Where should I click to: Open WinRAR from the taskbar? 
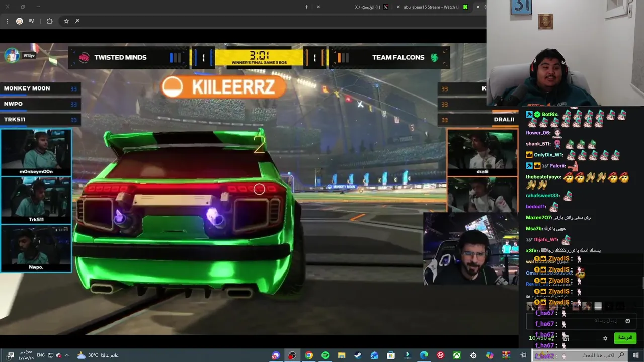pyautogui.click(x=506, y=355)
